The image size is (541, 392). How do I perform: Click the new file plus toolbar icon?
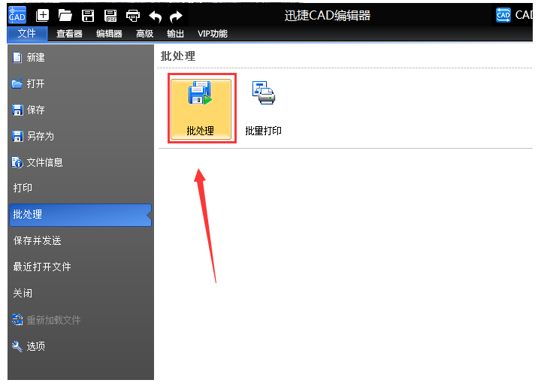(x=42, y=16)
